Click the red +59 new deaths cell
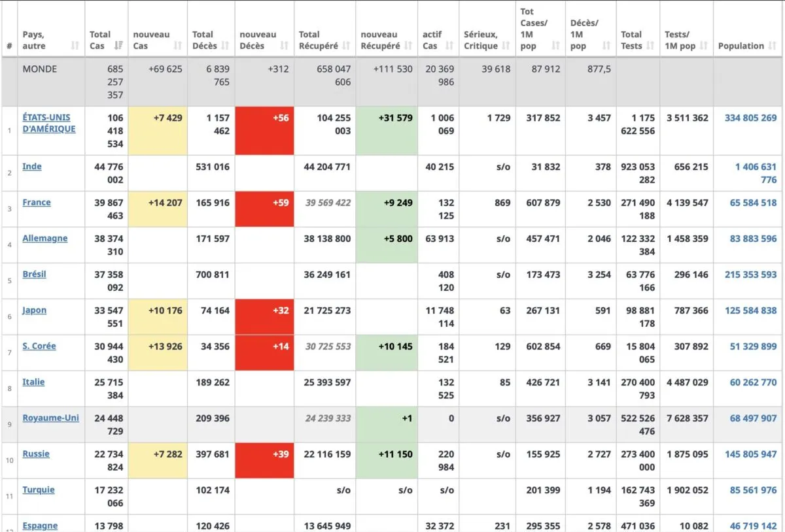785x532 pixels. click(x=264, y=209)
